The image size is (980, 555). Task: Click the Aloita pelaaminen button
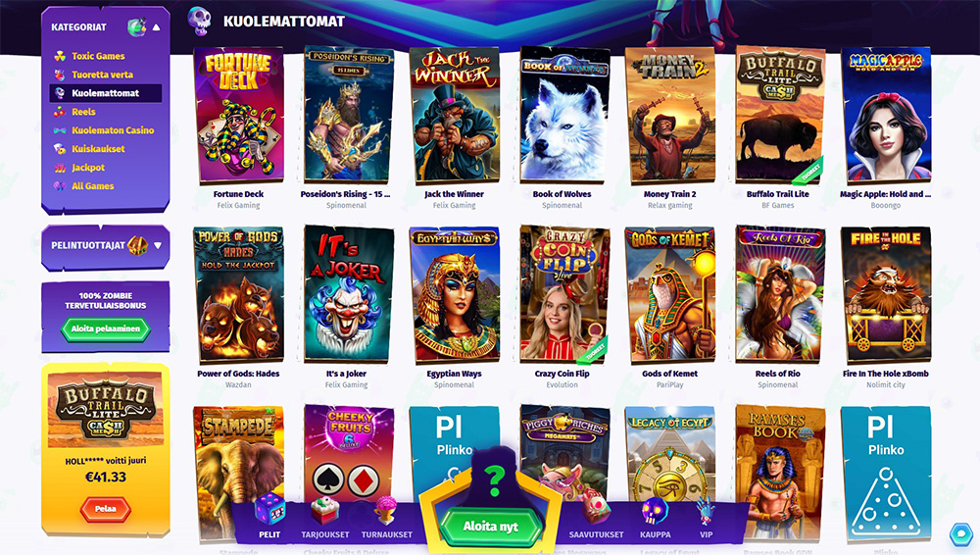(x=106, y=328)
